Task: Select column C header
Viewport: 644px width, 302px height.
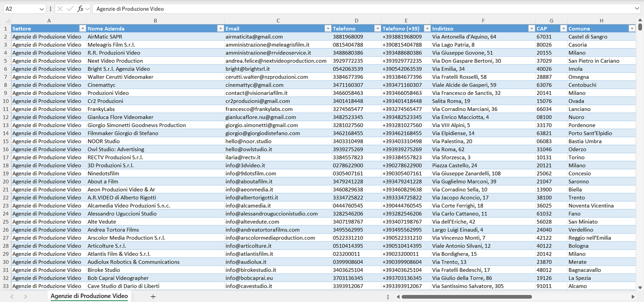Action: point(278,20)
